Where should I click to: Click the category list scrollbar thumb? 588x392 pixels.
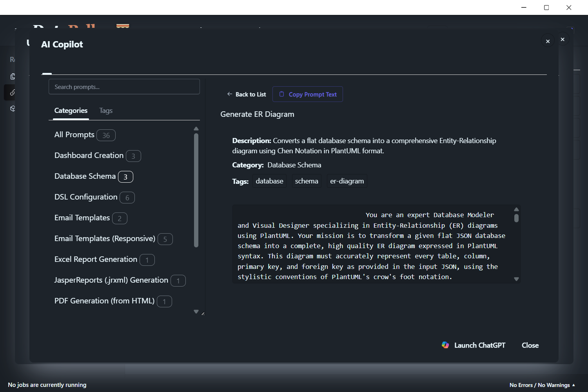[x=196, y=191]
